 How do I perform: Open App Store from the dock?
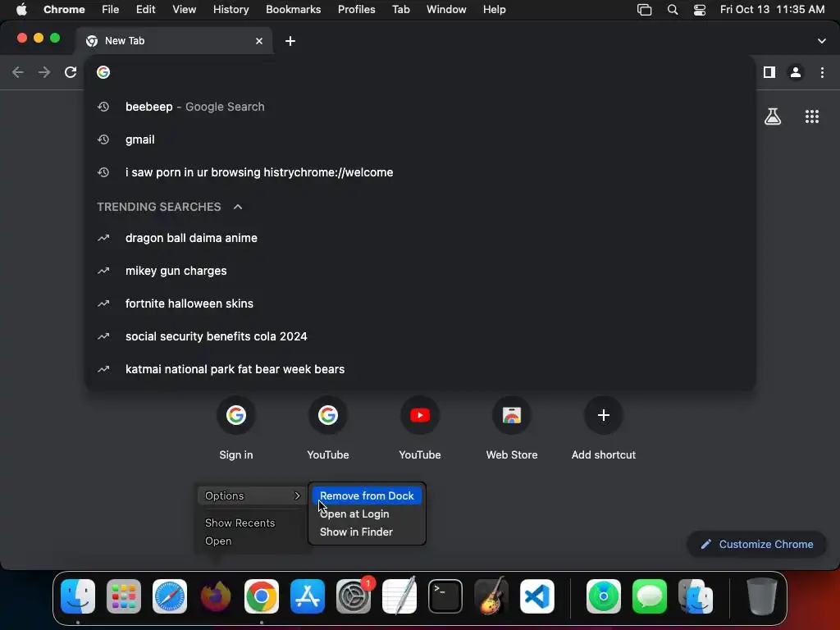pos(308,596)
